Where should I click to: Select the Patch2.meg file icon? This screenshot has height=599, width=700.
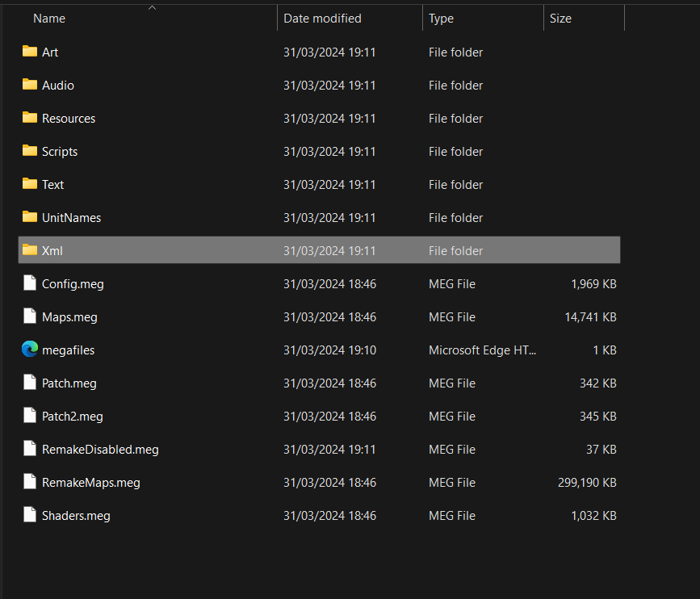(30, 416)
